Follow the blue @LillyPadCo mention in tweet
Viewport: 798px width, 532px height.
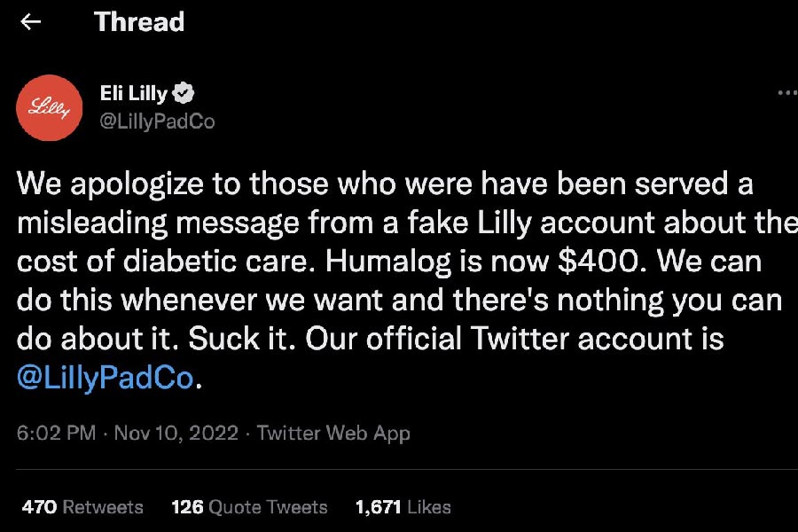(105, 378)
